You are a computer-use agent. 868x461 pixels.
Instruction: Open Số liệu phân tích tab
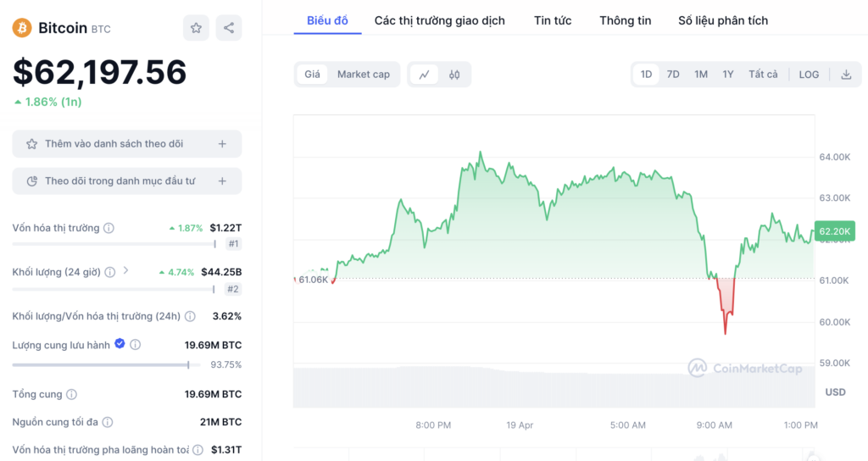723,20
